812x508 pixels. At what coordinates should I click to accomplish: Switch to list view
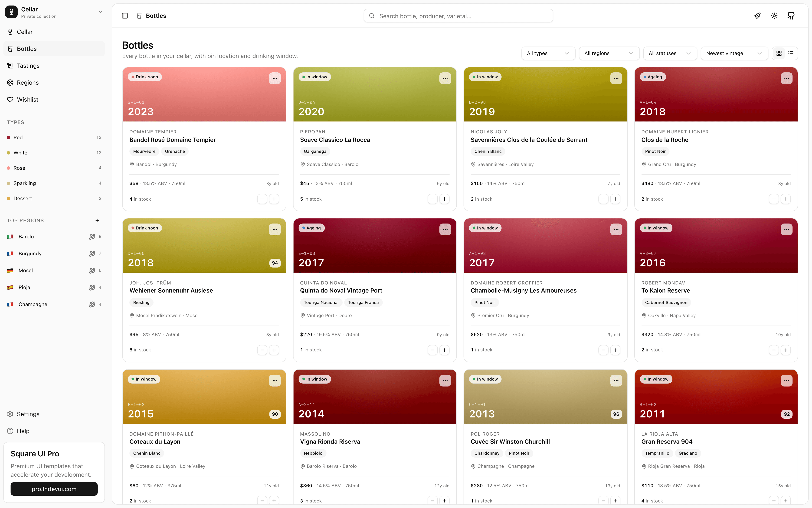[791, 53]
